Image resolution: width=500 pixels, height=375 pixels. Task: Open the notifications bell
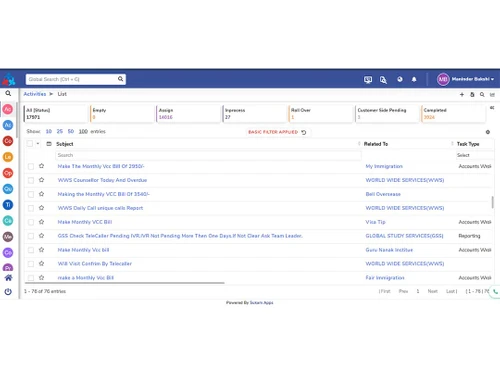click(x=414, y=79)
